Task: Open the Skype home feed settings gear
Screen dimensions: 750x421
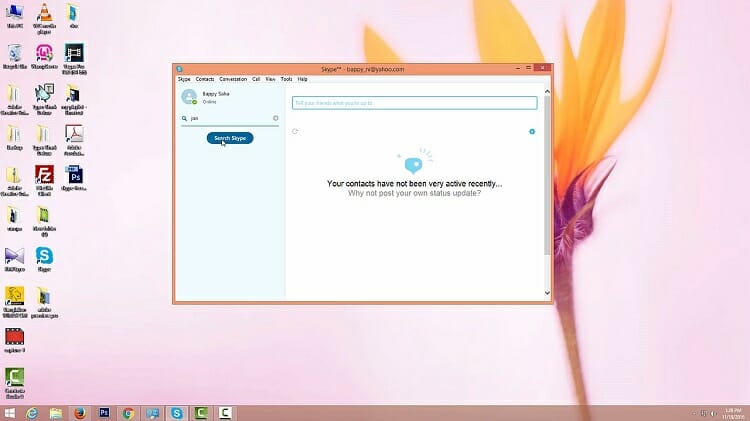Action: (x=532, y=132)
